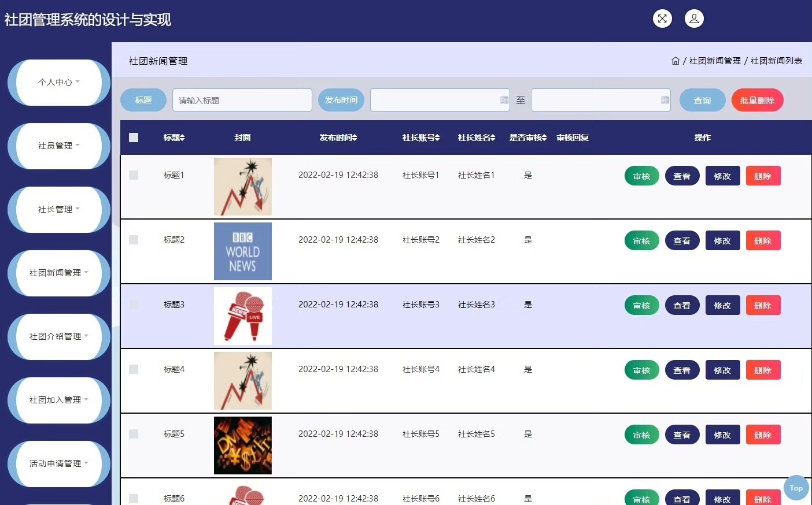812x505 pixels.
Task: Sort table by 发布时间 column
Action: point(338,138)
